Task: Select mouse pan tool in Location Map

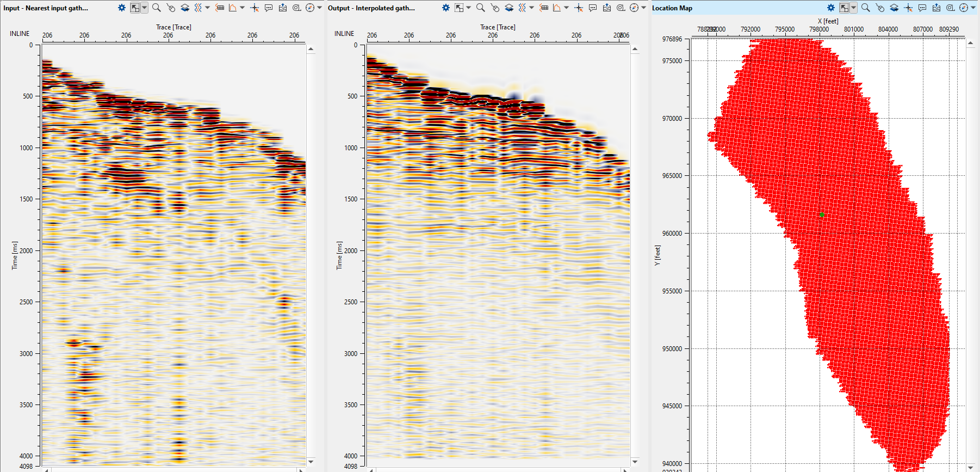Action: (880, 8)
